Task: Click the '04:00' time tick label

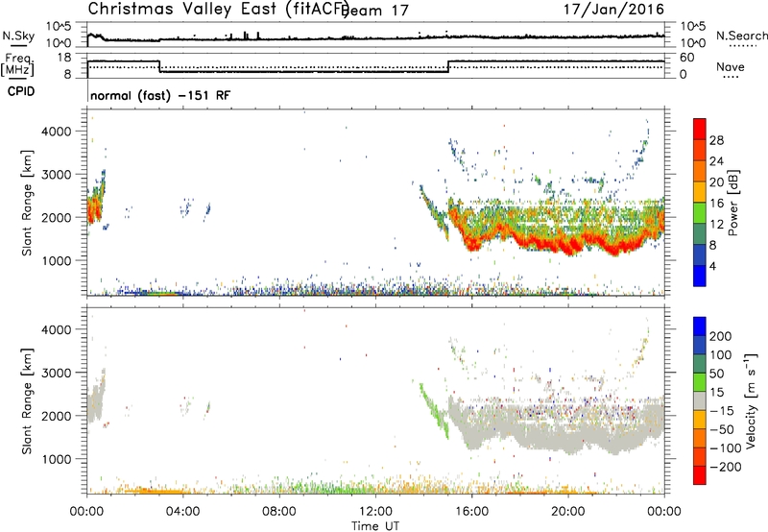Action: click(182, 512)
